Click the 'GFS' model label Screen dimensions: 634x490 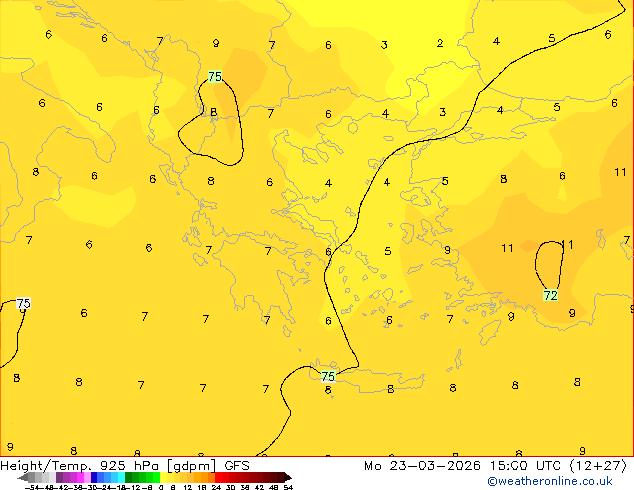pyautogui.click(x=237, y=466)
